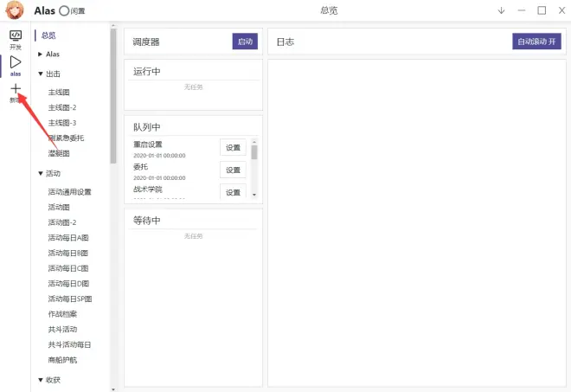
Task: Select 共斗活动每日 in the menu
Action: [x=69, y=344]
